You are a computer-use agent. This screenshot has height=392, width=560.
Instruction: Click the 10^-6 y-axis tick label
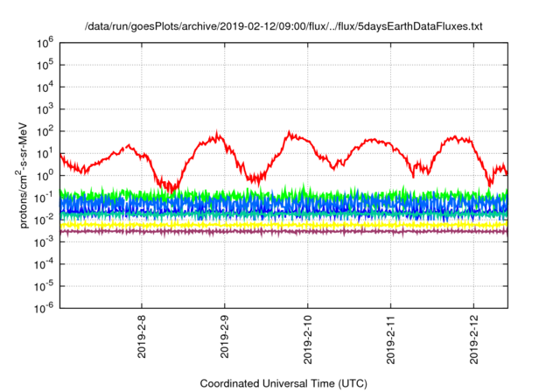(x=44, y=308)
